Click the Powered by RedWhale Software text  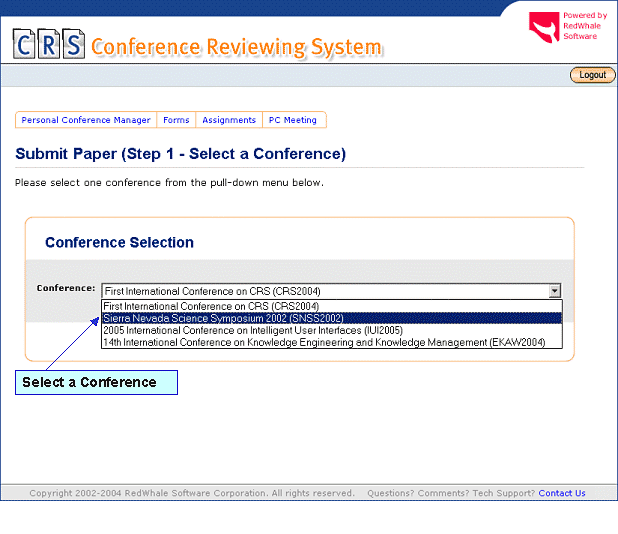click(584, 26)
